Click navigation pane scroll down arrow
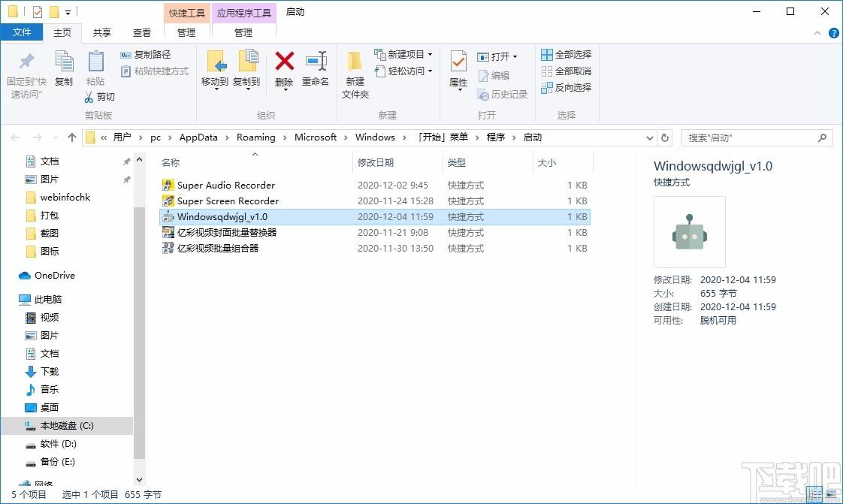The width and height of the screenshot is (843, 504). [139, 480]
